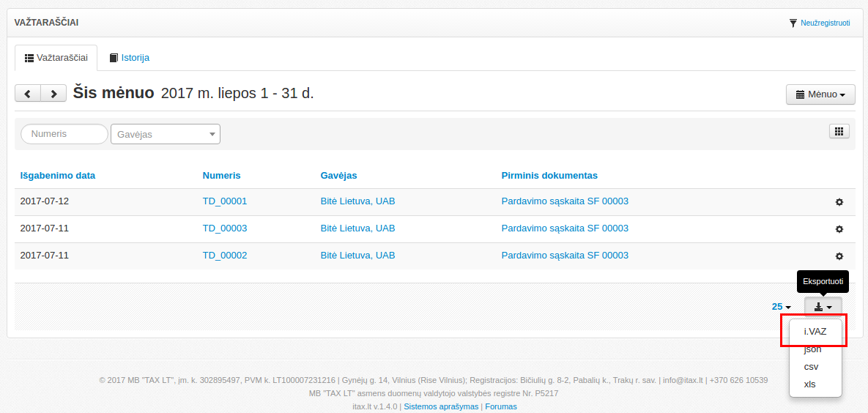Choose i.VAZ export format

815,331
